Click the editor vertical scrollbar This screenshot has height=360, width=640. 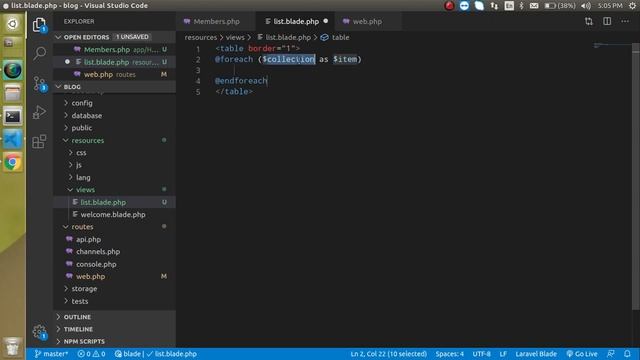(x=636, y=176)
